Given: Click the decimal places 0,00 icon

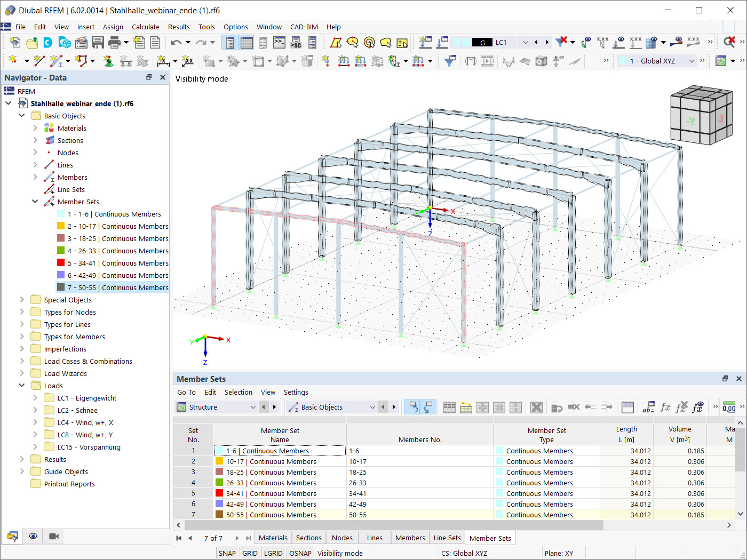Looking at the screenshot, I should pyautogui.click(x=729, y=407).
